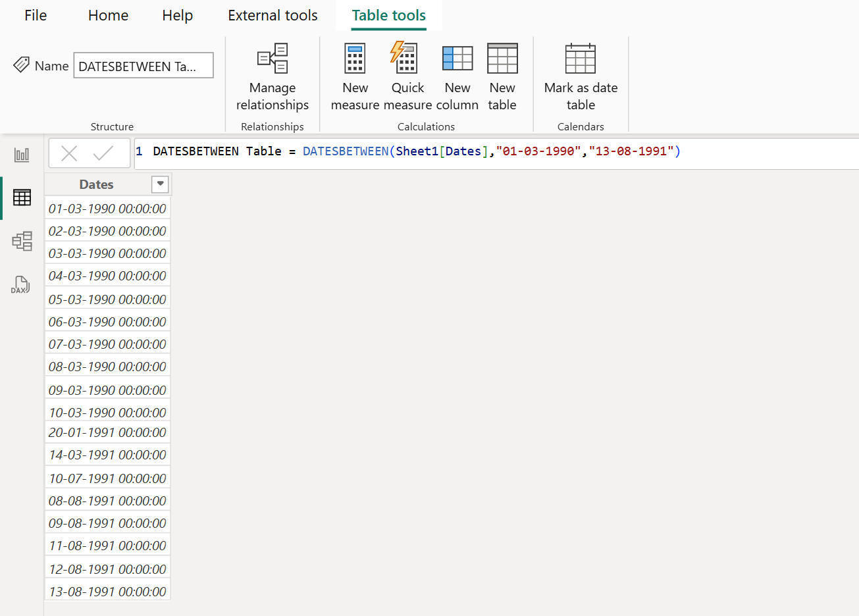The width and height of the screenshot is (859, 616).
Task: Switch to Report view in the sidebar
Action: pos(22,154)
